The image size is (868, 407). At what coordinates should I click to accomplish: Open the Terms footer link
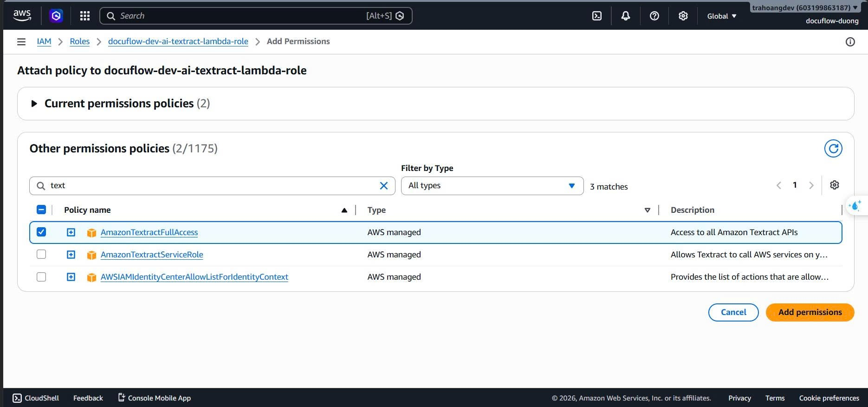775,398
